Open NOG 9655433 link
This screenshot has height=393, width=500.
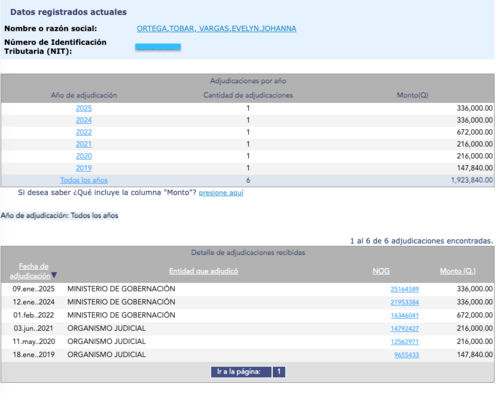coord(406,355)
